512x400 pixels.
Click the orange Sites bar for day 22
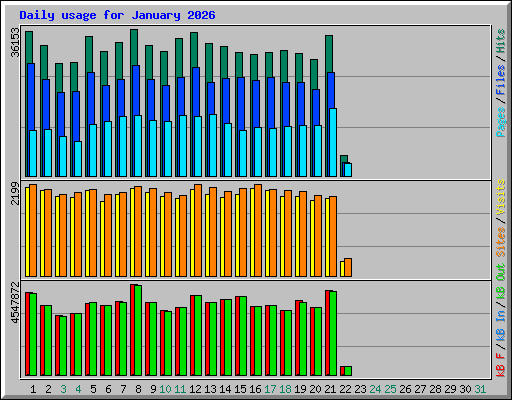pyautogui.click(x=348, y=267)
